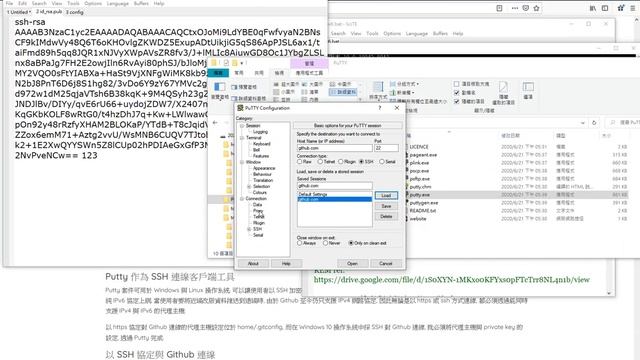Click the Delete session button in PuTTY

pos(386,216)
